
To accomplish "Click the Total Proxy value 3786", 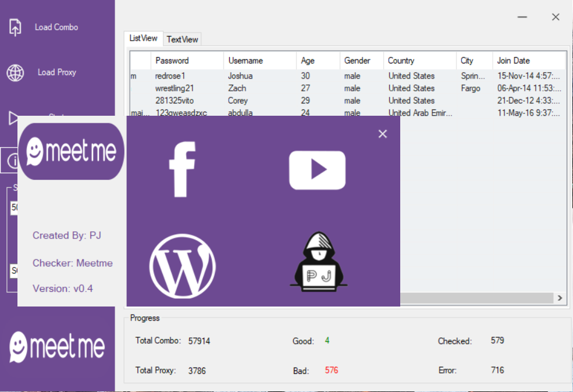I will (x=197, y=371).
